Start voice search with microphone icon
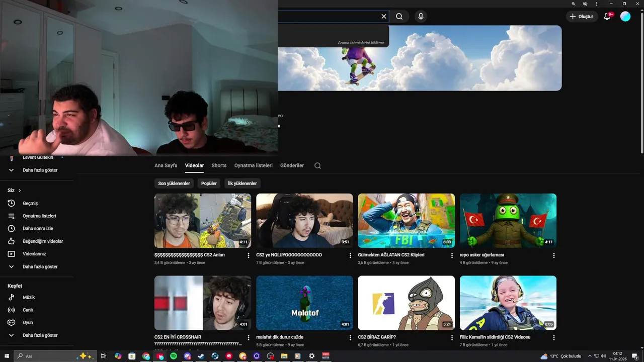Screen dimensions: 644x362 coord(421,17)
